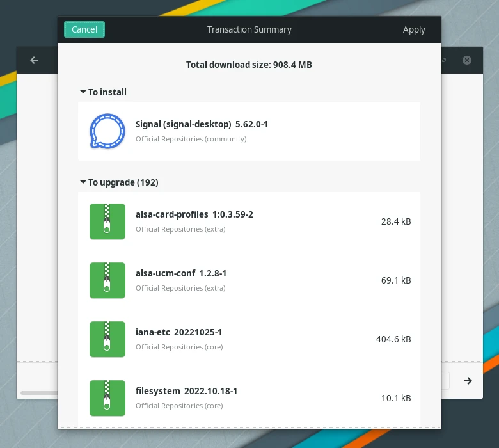
Task: Close the background window
Action: coord(467,60)
